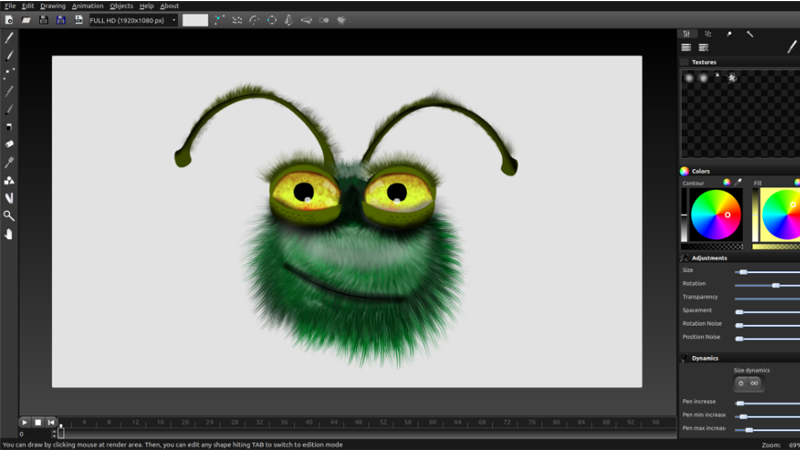Click the blue save project icon
The image size is (800, 450).
[61, 20]
